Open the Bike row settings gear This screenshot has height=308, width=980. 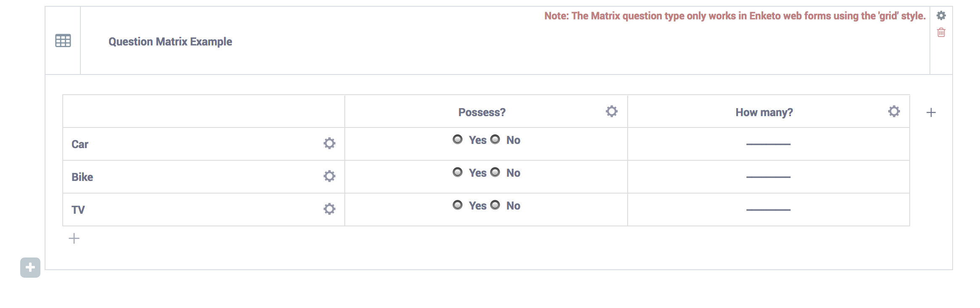coord(329,176)
